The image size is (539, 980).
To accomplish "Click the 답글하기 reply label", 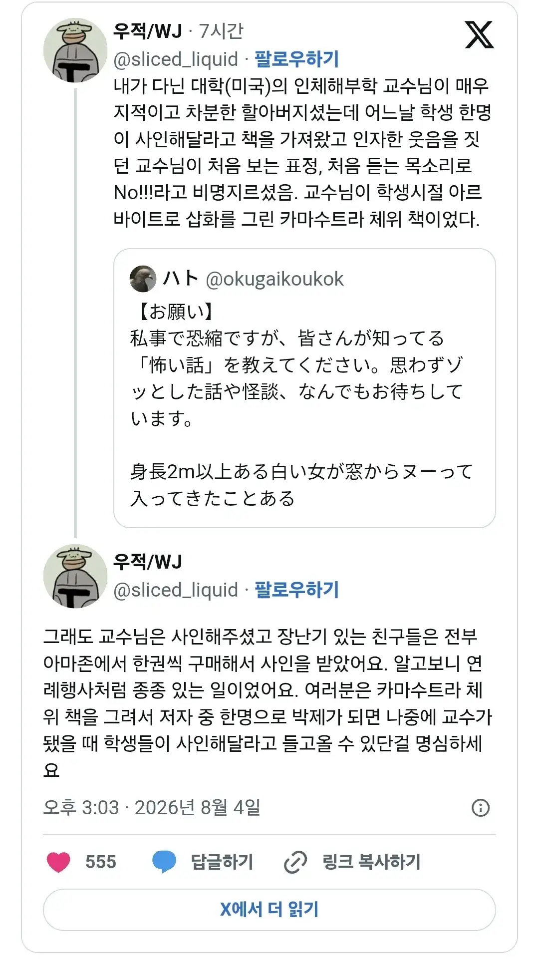I will click(x=222, y=862).
